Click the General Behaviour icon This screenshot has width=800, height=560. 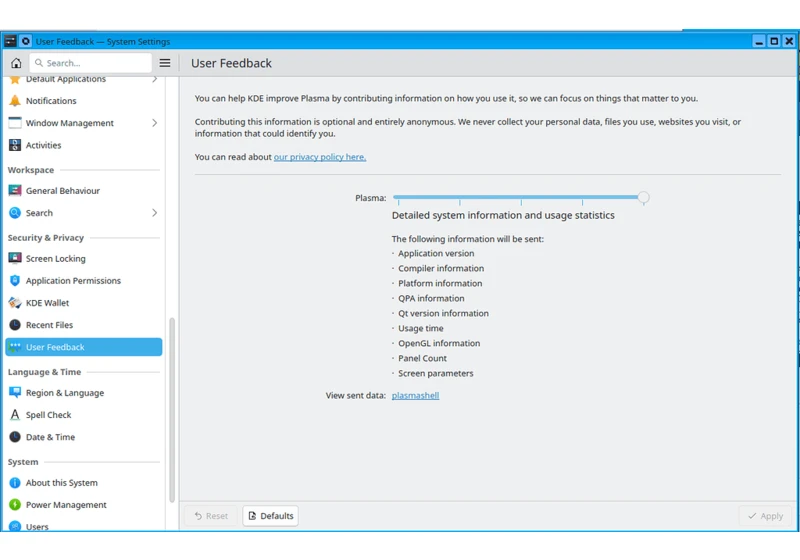click(x=15, y=190)
